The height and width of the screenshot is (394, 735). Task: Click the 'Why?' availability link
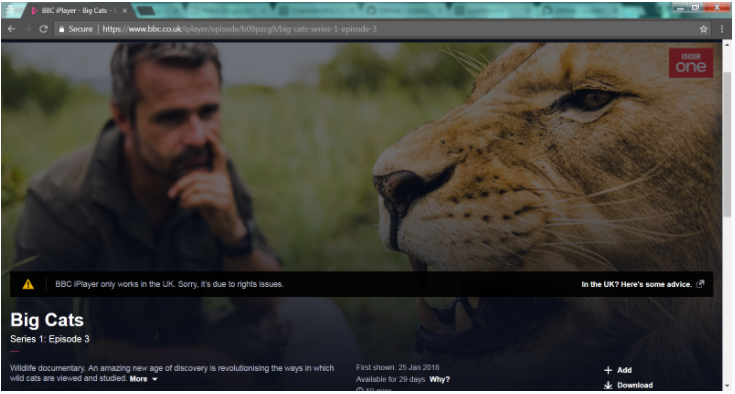pos(440,379)
